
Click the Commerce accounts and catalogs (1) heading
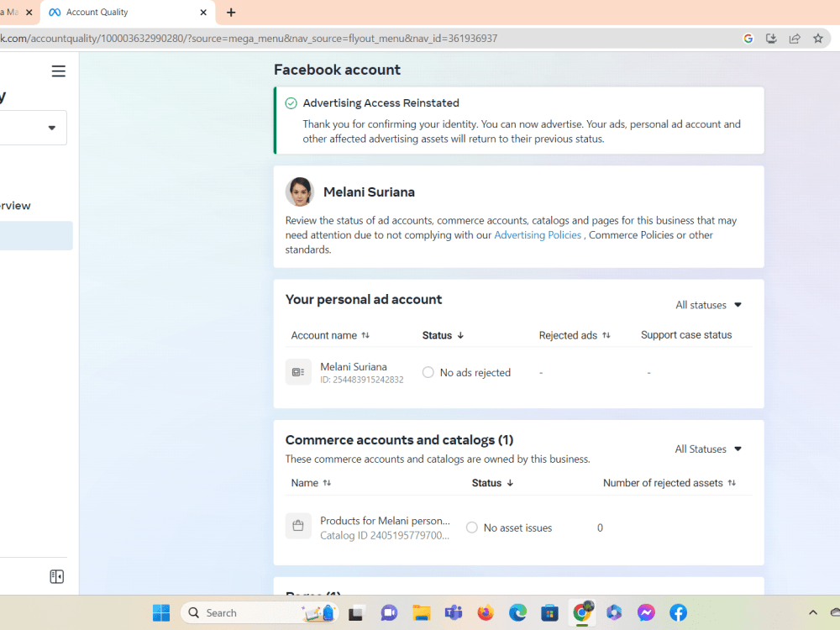pyautogui.click(x=399, y=440)
